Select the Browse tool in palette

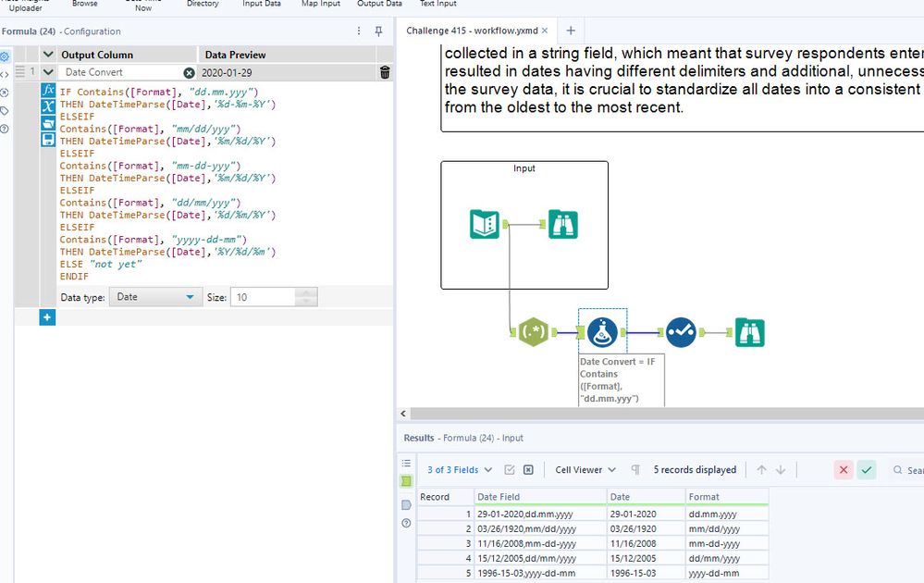coord(85,4)
